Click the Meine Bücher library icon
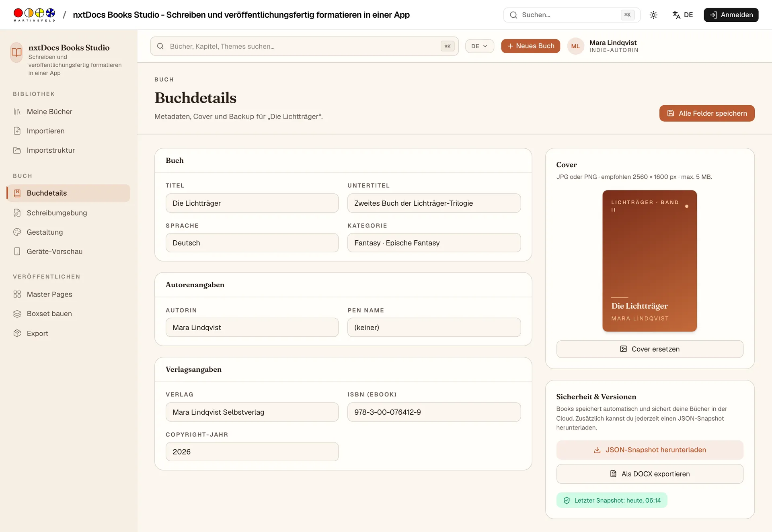The height and width of the screenshot is (532, 772). (17, 112)
